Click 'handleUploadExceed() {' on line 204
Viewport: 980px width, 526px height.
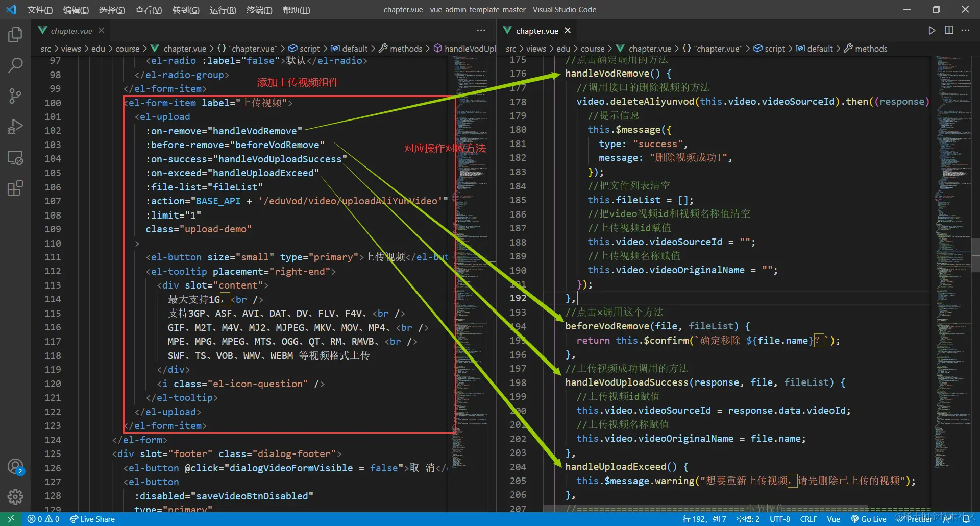tap(627, 467)
